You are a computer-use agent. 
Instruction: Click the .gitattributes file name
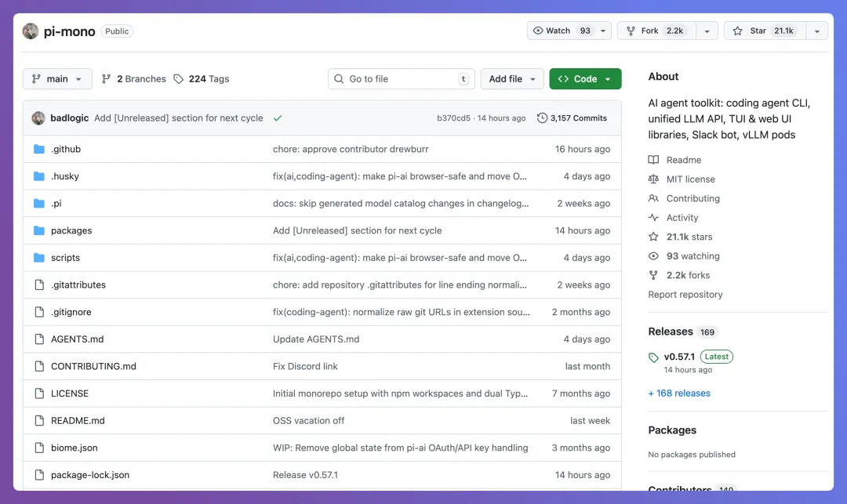tap(78, 285)
